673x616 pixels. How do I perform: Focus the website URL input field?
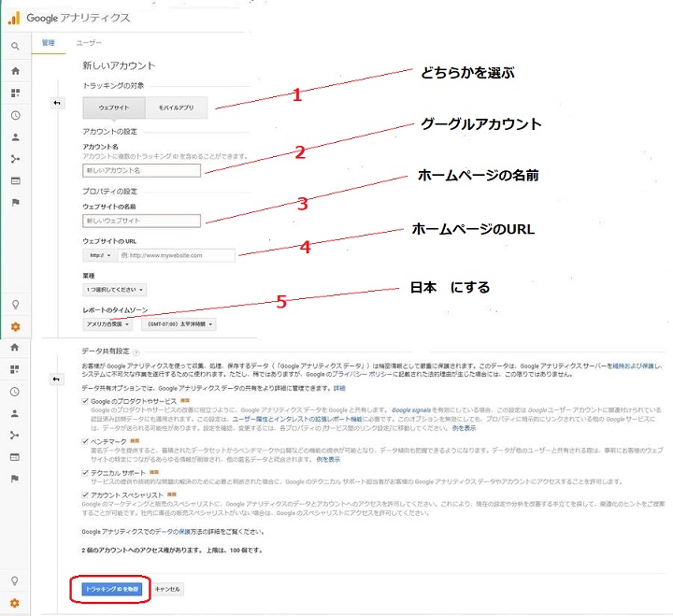[177, 255]
